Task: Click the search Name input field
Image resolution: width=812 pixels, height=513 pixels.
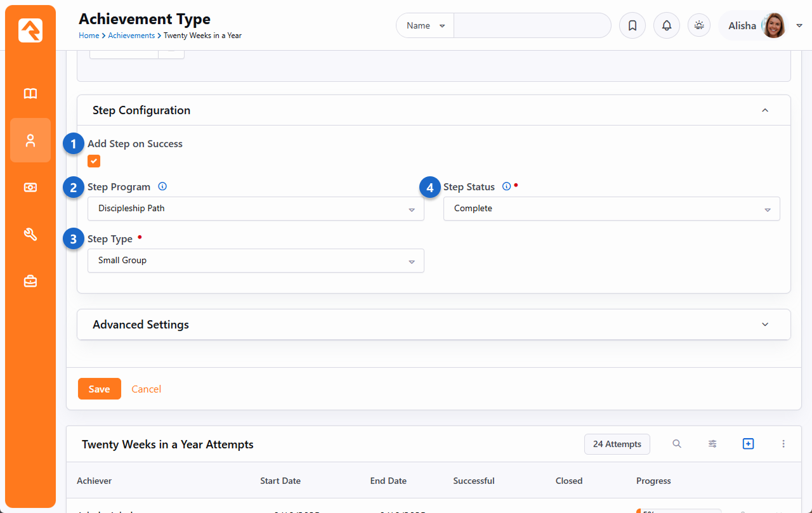Action: pyautogui.click(x=532, y=26)
